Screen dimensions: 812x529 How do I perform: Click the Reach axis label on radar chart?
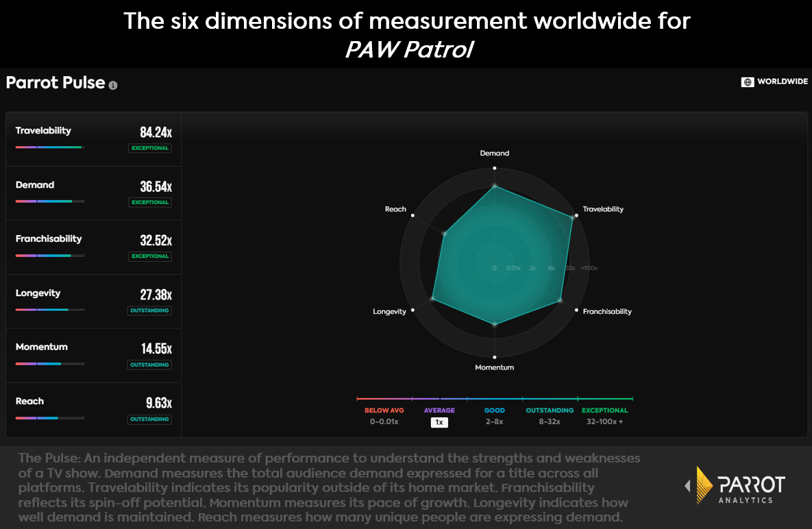tap(395, 209)
